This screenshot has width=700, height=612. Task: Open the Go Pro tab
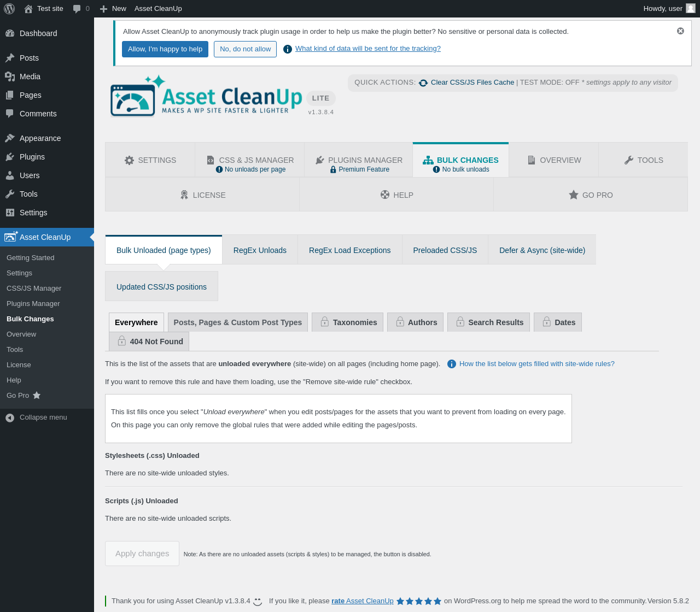click(x=591, y=195)
